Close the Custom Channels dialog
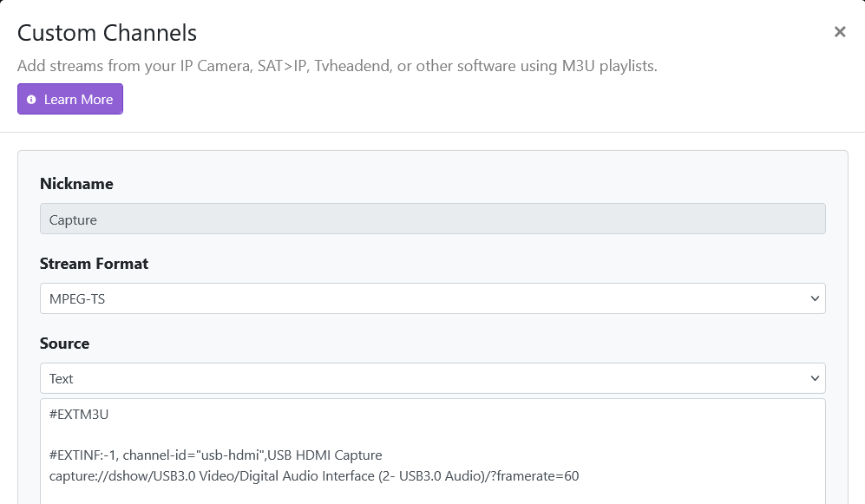Screen dimensions: 865x504 tap(840, 32)
